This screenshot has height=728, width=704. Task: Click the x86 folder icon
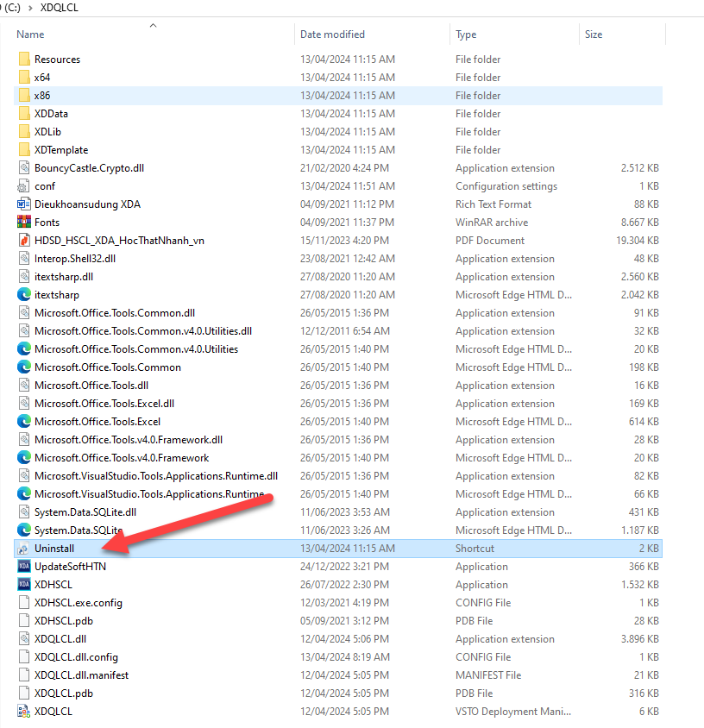(24, 95)
